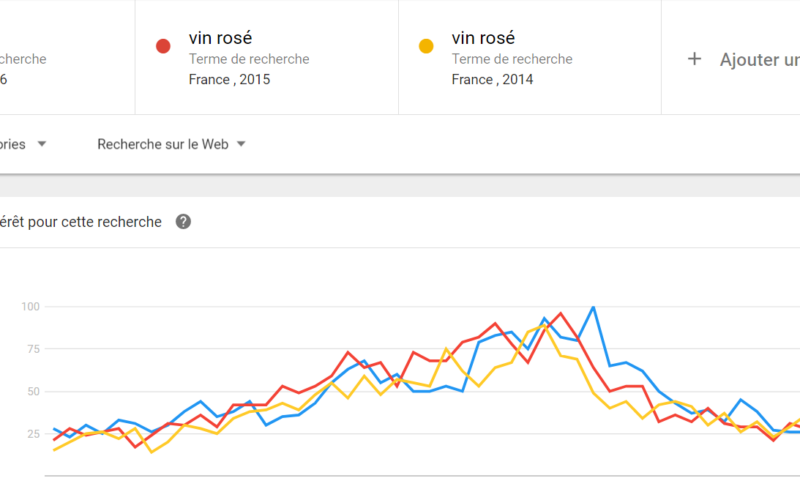Click the leftmost partially visible search term card
Screen dimensions: 800x500
coord(67,57)
